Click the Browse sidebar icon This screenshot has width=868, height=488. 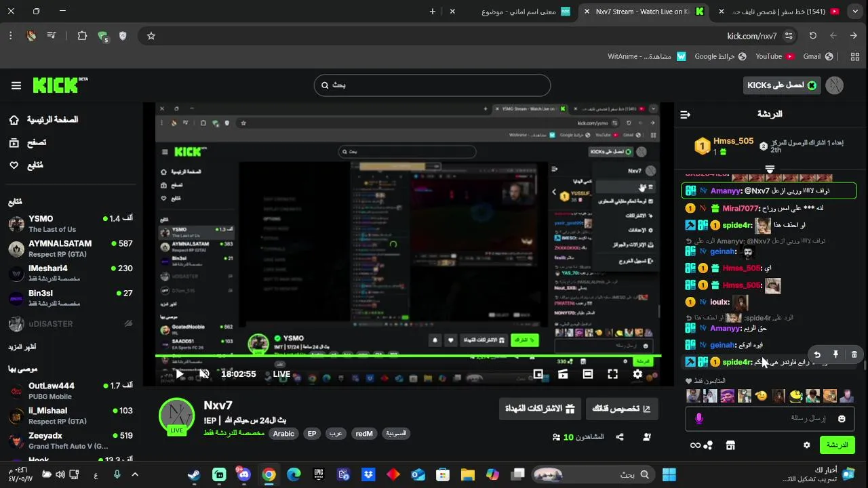tap(14, 142)
